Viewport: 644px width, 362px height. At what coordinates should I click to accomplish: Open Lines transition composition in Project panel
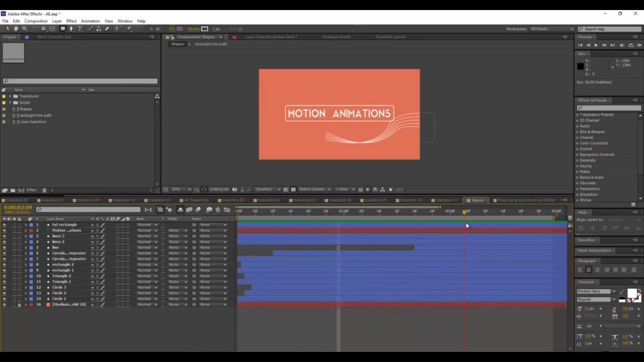tap(32, 122)
